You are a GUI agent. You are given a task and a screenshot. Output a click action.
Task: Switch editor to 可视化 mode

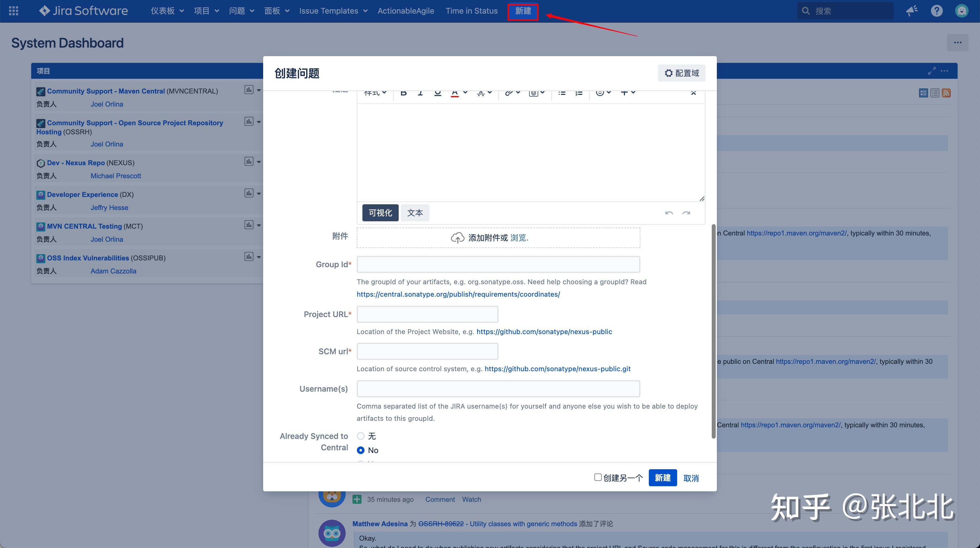(380, 213)
